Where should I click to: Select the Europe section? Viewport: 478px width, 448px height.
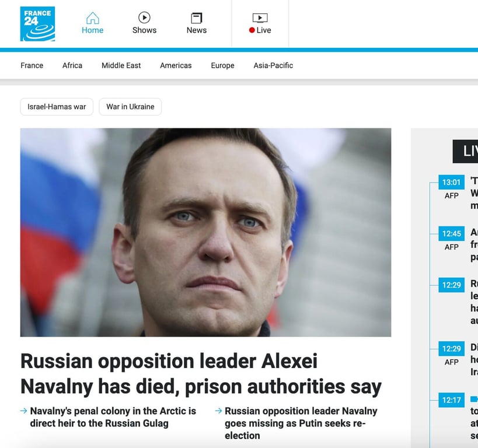tap(222, 65)
